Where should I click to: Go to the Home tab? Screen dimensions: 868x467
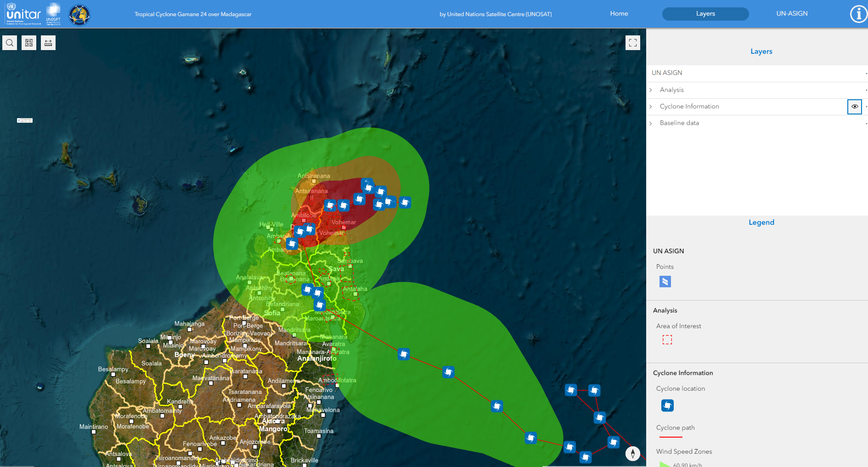619,14
